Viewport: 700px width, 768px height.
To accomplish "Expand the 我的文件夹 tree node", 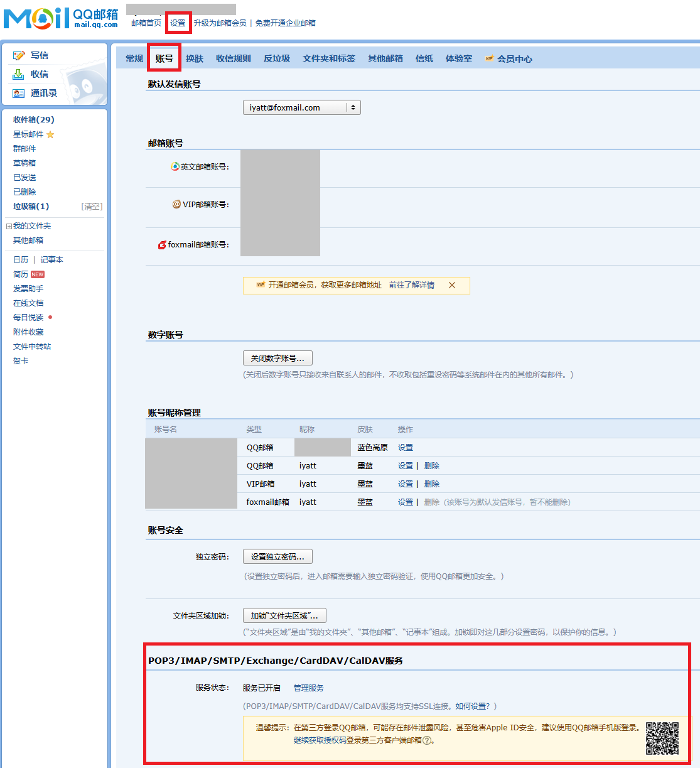I will point(9,226).
